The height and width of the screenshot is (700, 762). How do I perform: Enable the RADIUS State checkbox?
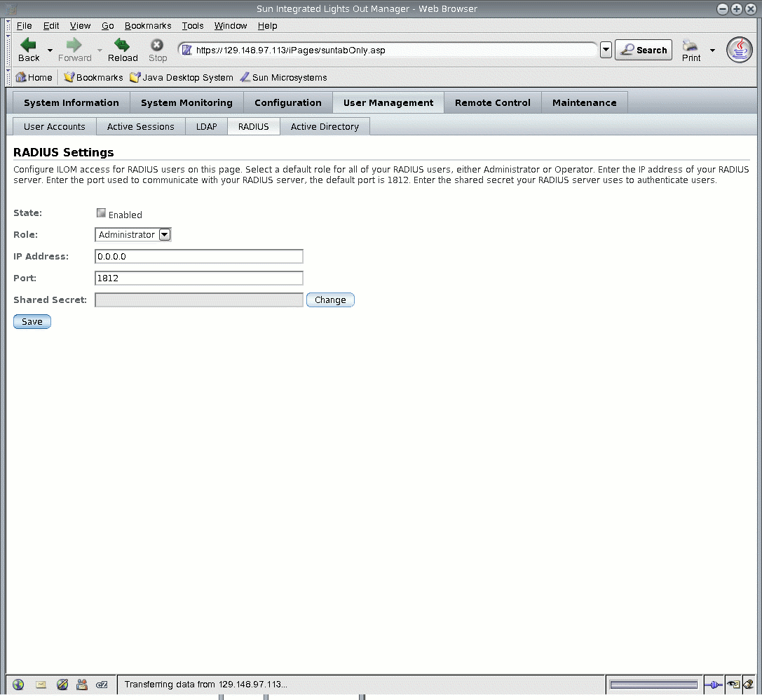[101, 213]
